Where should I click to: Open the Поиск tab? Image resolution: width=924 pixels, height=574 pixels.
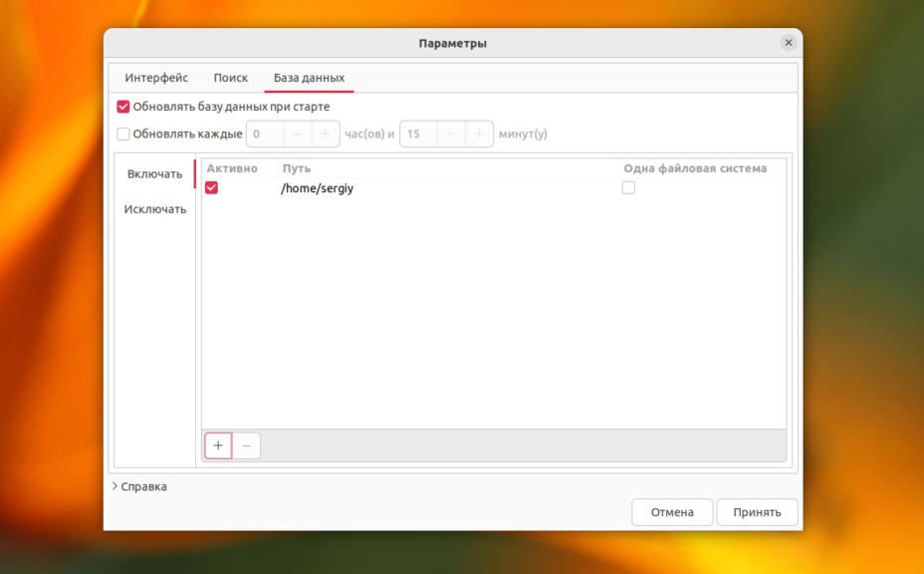[231, 78]
